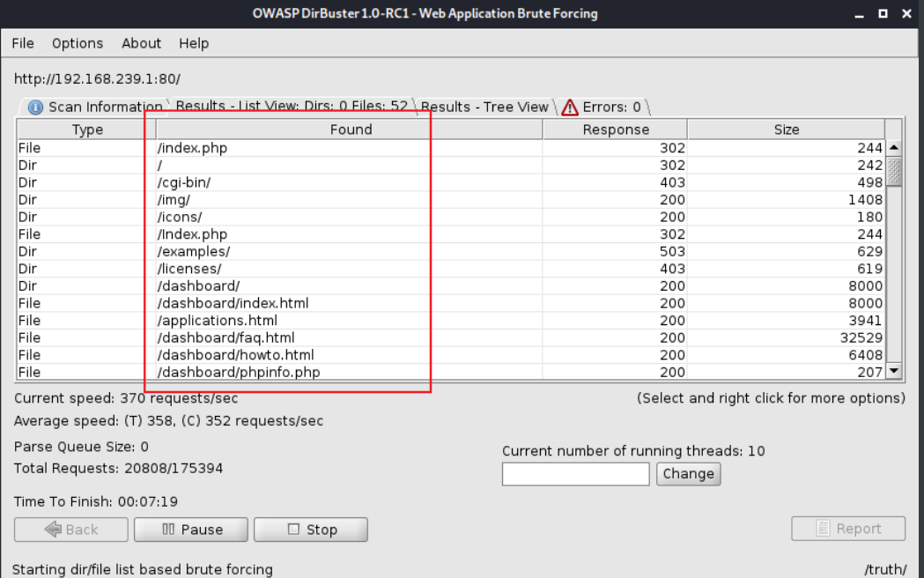
Task: Select the /dashboard/index.html row
Action: pos(451,303)
